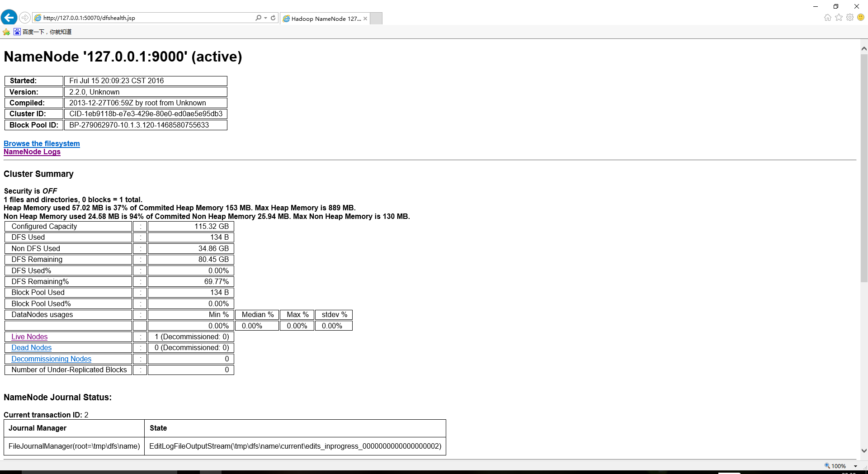The width and height of the screenshot is (868, 474).
Task: Open Browse the filesystem link
Action: [42, 143]
